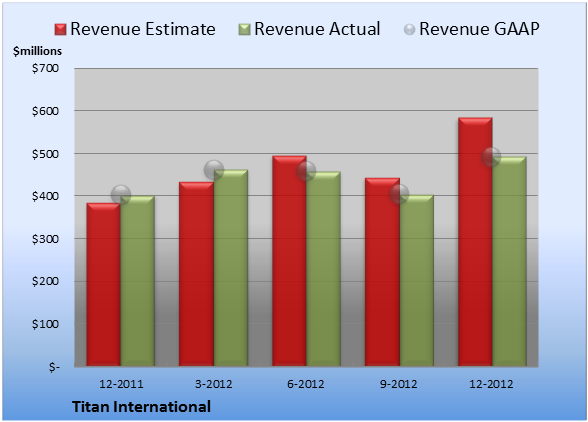This screenshot has height=422, width=588.
Task: Select the green actual bar for 3-2012
Action: pos(231,268)
